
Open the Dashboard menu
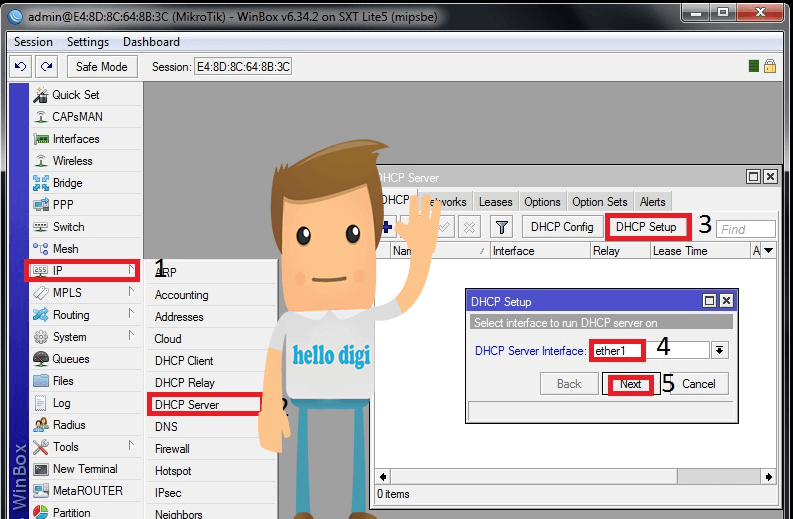coord(151,42)
